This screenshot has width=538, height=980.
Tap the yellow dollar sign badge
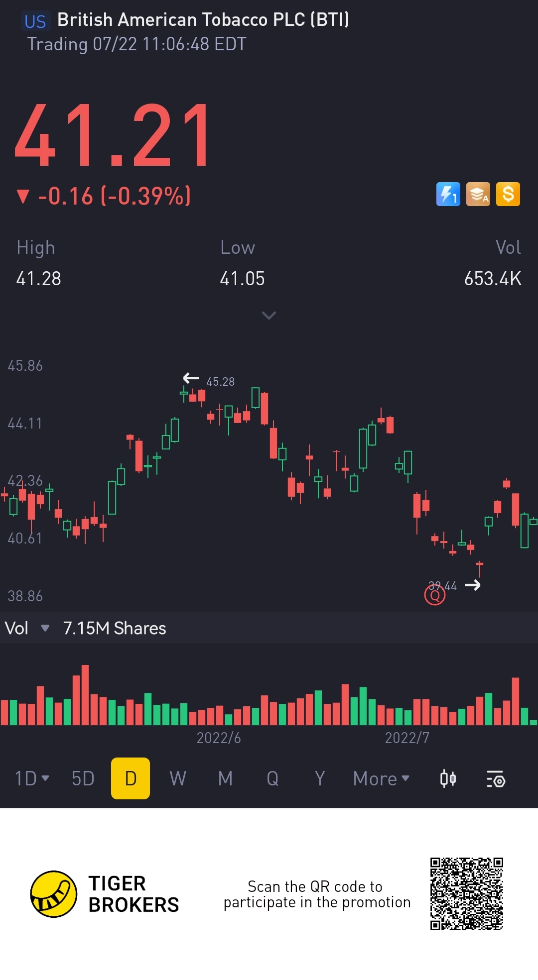pyautogui.click(x=508, y=194)
